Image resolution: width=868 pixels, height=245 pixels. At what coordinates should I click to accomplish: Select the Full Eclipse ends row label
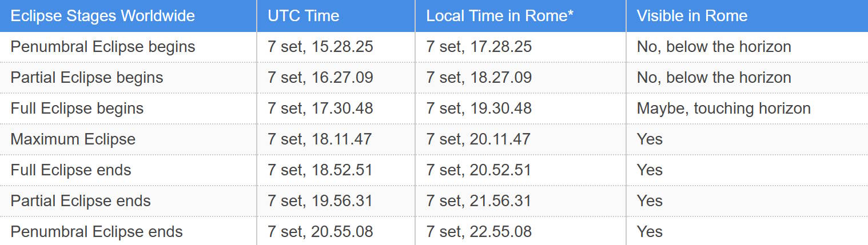tap(71, 170)
